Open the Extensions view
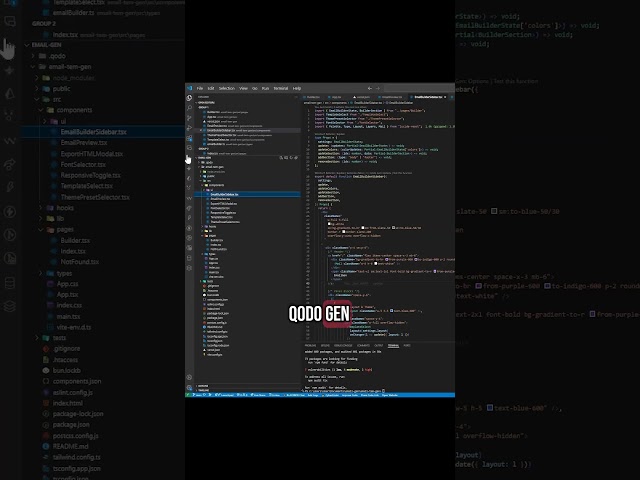The width and height of the screenshot is (640, 480). point(189,138)
